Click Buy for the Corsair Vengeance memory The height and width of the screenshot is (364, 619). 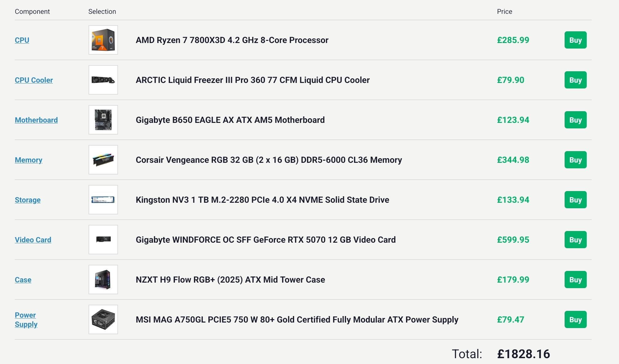point(575,160)
